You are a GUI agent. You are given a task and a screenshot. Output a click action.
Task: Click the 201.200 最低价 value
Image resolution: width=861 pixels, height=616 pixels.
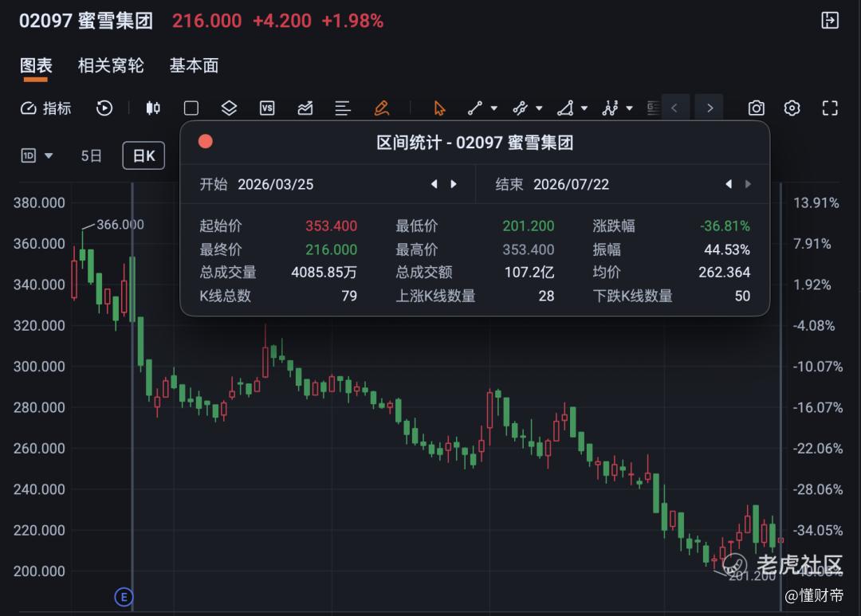pyautogui.click(x=529, y=226)
